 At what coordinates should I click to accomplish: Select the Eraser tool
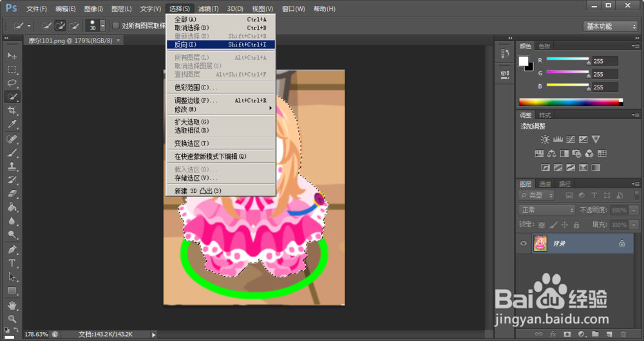(12, 193)
